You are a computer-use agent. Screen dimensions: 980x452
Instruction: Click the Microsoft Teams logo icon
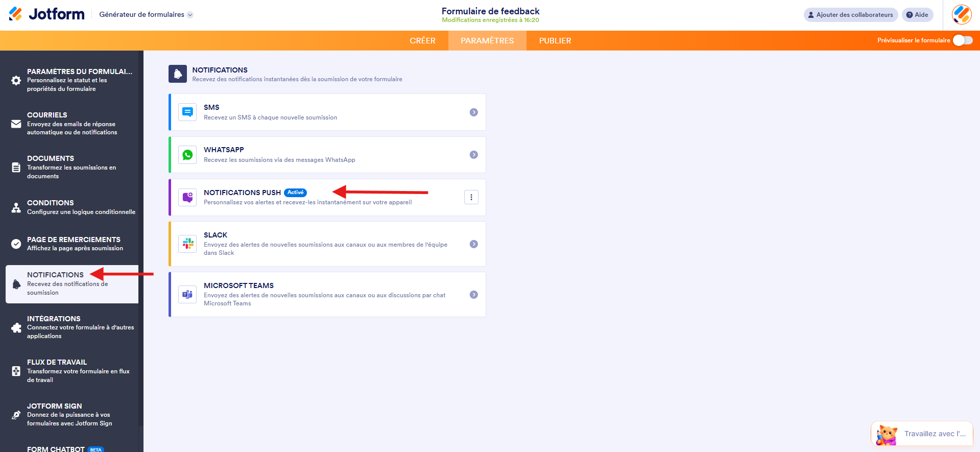(x=188, y=294)
